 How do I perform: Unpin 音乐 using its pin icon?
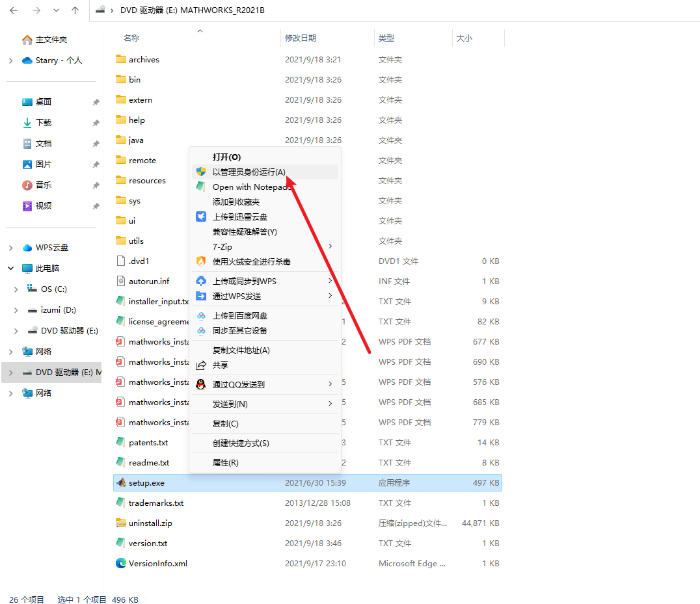96,185
